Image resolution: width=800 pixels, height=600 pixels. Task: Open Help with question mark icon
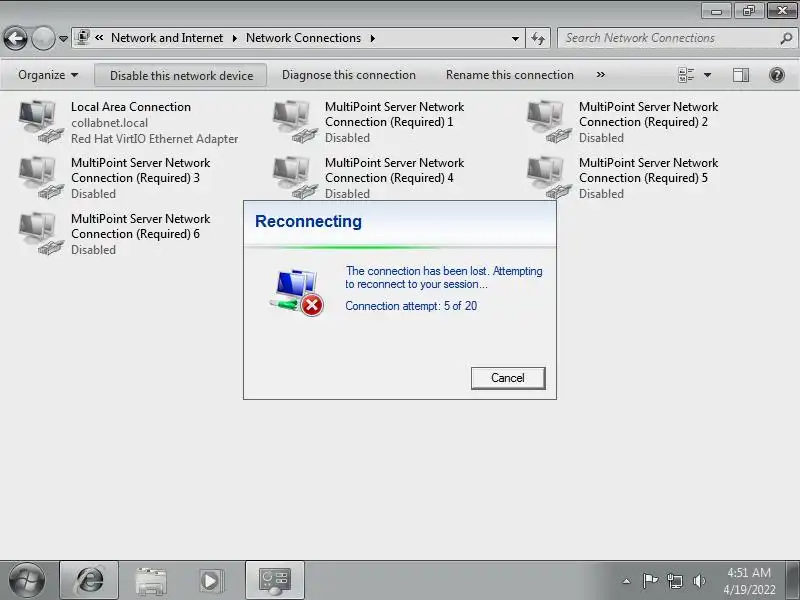(x=777, y=75)
